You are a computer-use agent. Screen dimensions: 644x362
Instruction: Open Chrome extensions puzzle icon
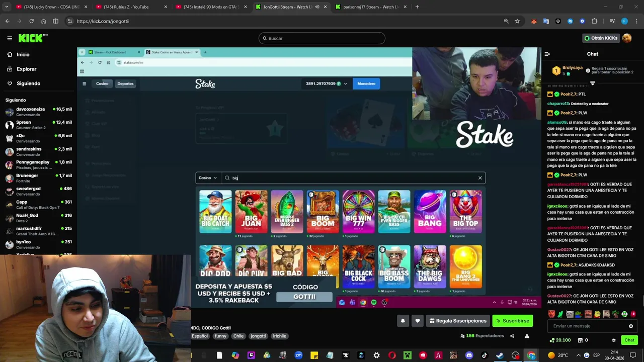pyautogui.click(x=594, y=21)
